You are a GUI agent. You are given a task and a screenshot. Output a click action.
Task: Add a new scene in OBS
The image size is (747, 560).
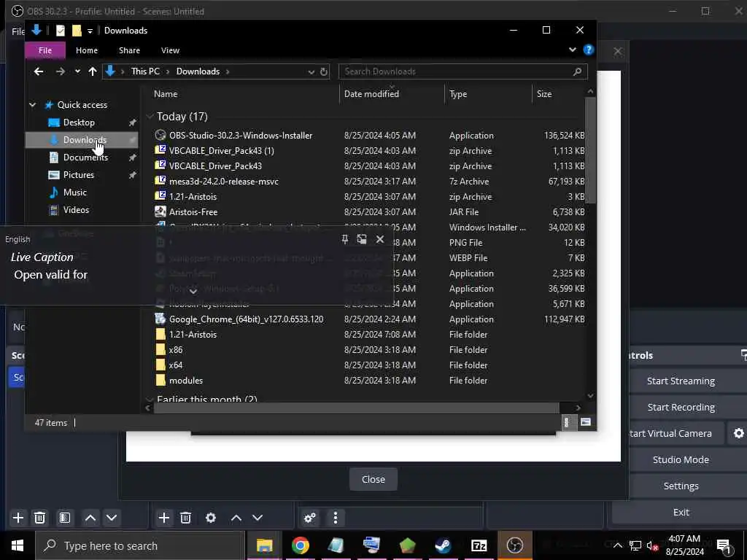coord(18,518)
